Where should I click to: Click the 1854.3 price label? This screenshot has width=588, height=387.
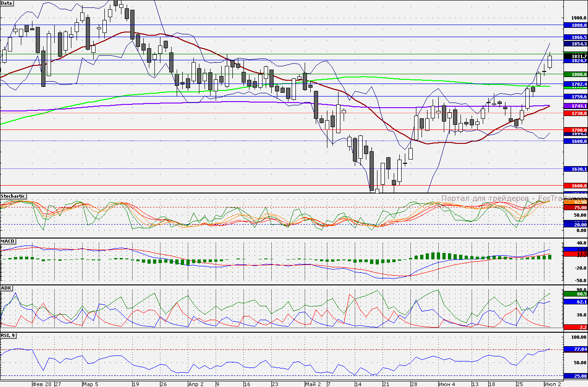[x=575, y=44]
